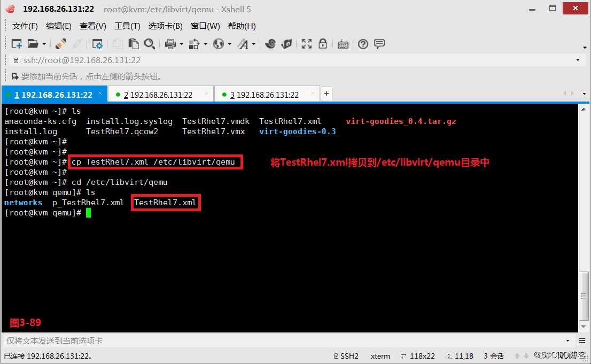This screenshot has height=364, width=591.
Task: Close tab 1 192.168.26.131:22
Action: tap(100, 93)
